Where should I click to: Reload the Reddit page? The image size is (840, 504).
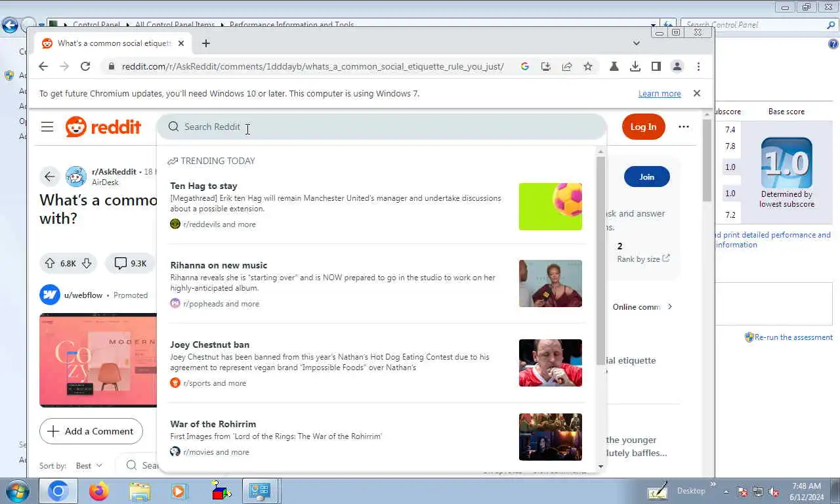85,66
